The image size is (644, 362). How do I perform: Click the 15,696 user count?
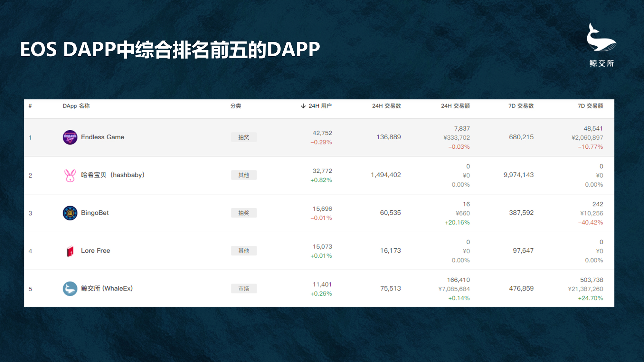(322, 209)
